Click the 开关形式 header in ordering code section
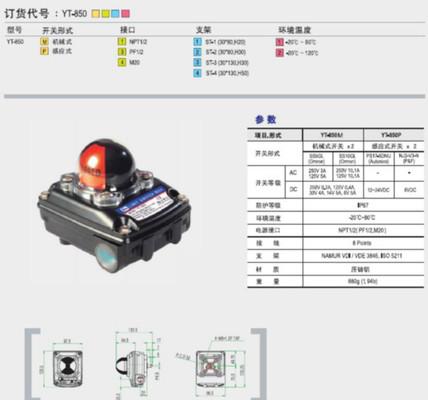The width and height of the screenshot is (428, 400). [57, 30]
